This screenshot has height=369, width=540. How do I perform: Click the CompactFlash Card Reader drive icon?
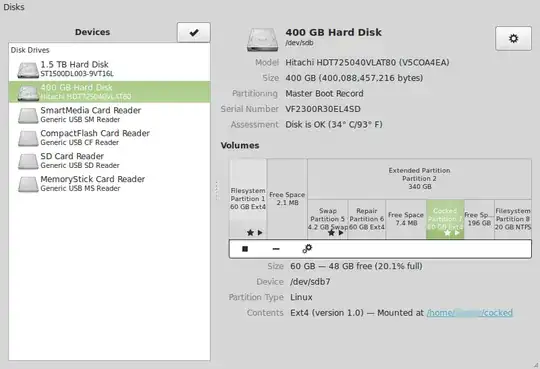(28, 139)
